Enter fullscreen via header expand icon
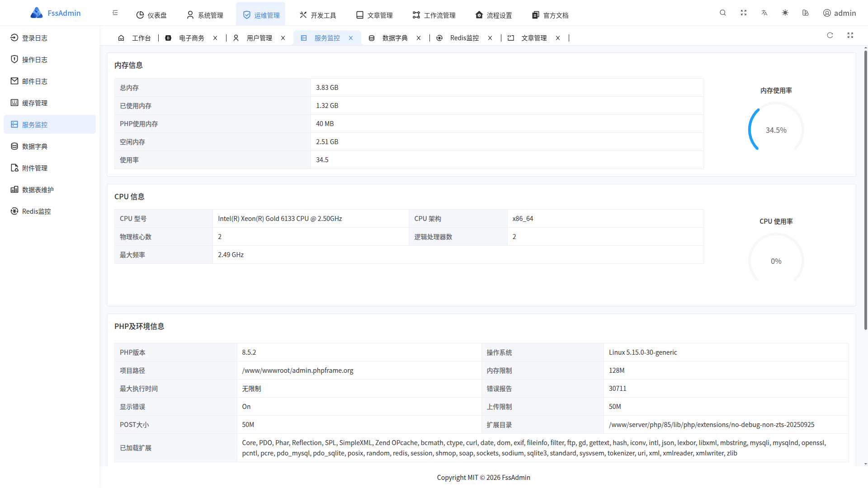The height and width of the screenshot is (488, 868). [x=744, y=13]
